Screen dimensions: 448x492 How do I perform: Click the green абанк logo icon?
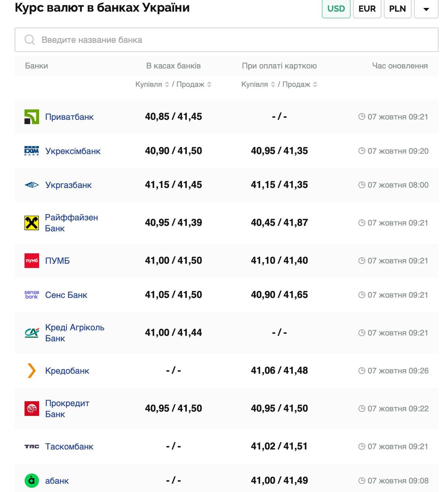[32, 480]
